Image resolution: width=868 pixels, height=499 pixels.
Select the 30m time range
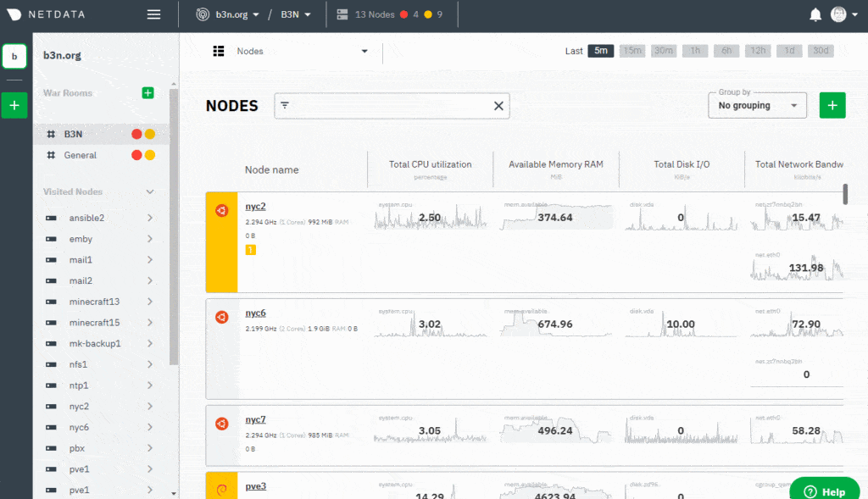[x=664, y=51]
